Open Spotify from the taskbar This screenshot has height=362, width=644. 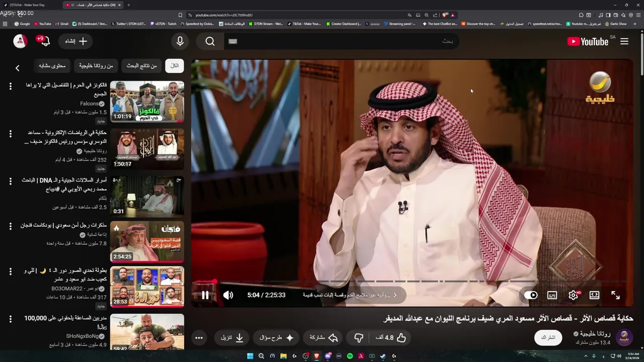(350, 356)
